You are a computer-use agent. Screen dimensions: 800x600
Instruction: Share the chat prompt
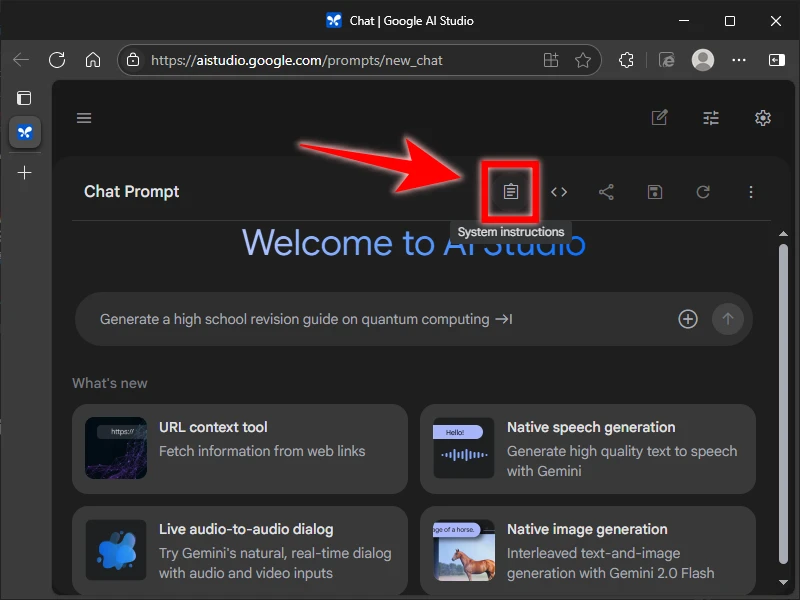coord(606,192)
